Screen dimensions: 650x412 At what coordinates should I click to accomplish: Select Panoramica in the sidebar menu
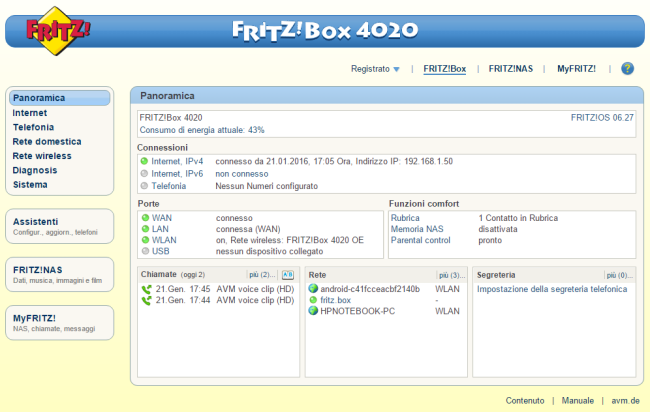coord(59,98)
